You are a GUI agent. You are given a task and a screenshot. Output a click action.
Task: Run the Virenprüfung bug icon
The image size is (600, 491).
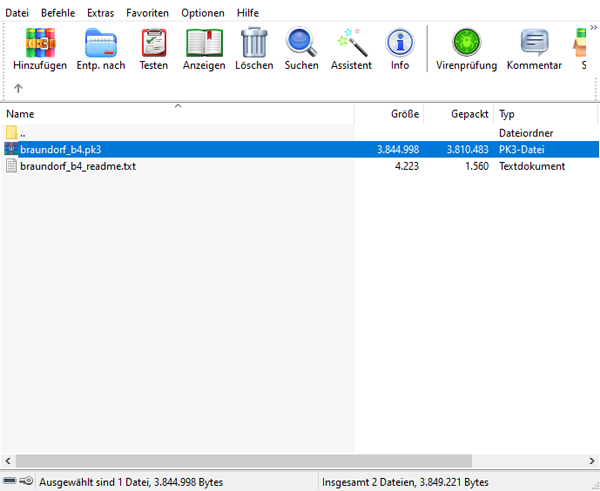(466, 42)
